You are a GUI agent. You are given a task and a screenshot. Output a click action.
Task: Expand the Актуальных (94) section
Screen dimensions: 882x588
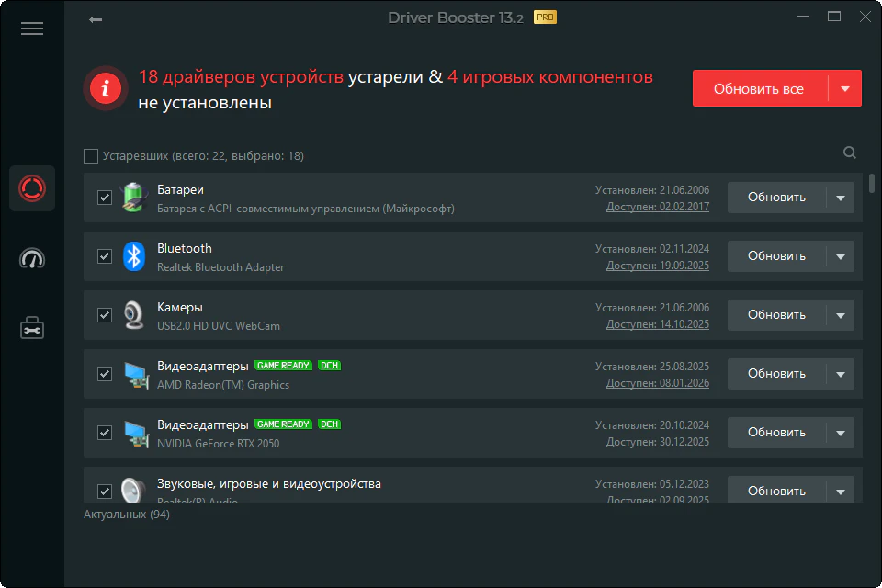click(126, 514)
